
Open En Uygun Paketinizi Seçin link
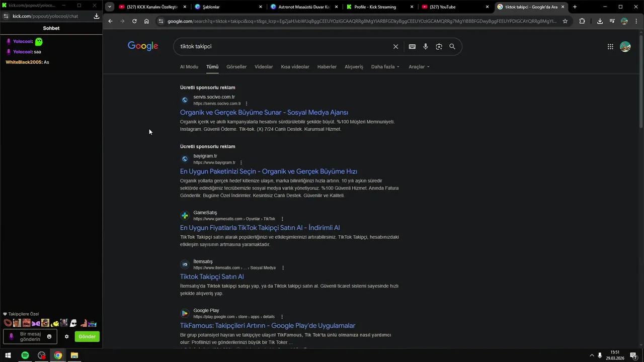(269, 171)
